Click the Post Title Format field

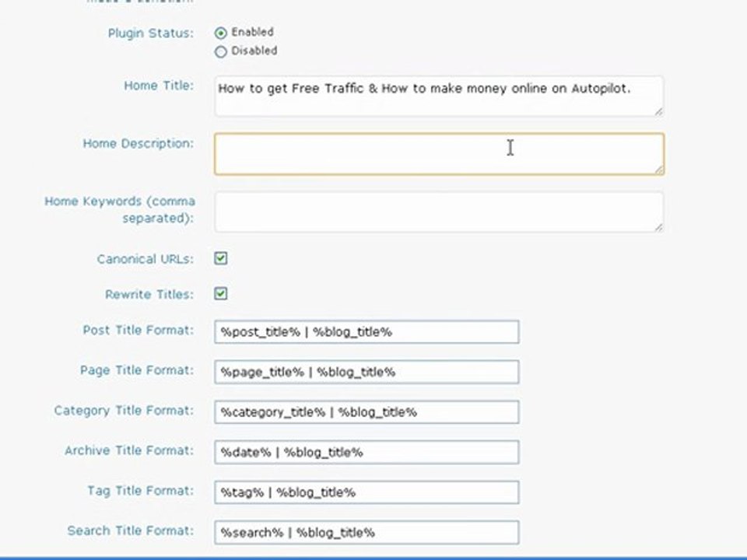[x=366, y=332]
